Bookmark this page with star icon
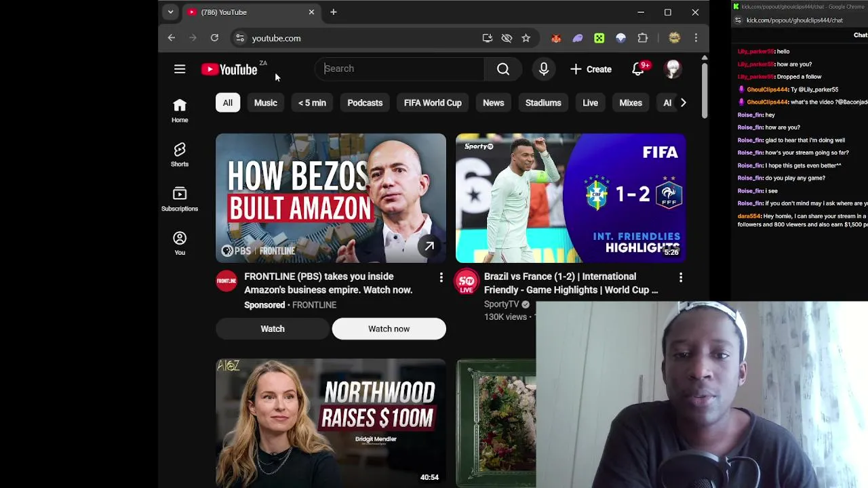Viewport: 868px width, 488px height. pos(526,38)
